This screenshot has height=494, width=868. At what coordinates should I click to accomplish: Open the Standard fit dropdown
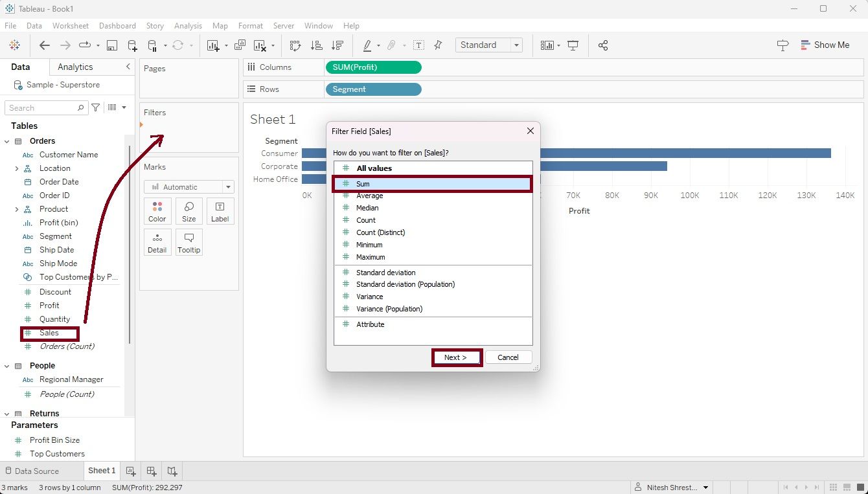pyautogui.click(x=489, y=45)
